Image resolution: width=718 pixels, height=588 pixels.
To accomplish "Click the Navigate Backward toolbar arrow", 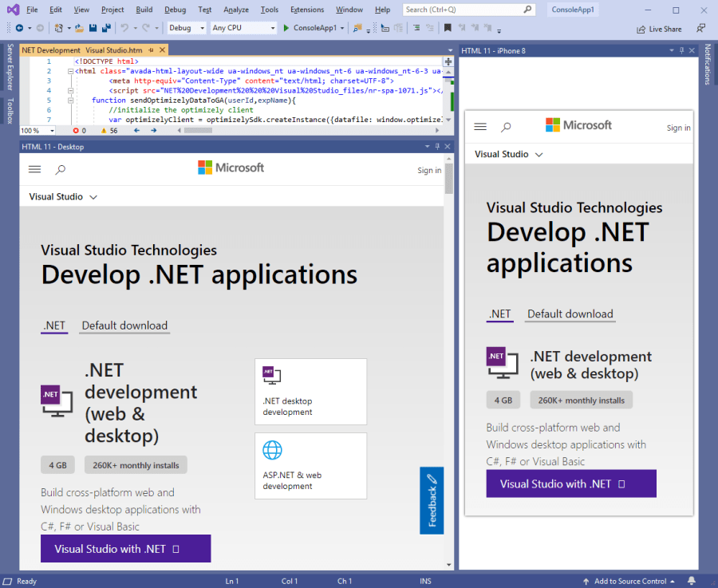I will [x=18, y=28].
